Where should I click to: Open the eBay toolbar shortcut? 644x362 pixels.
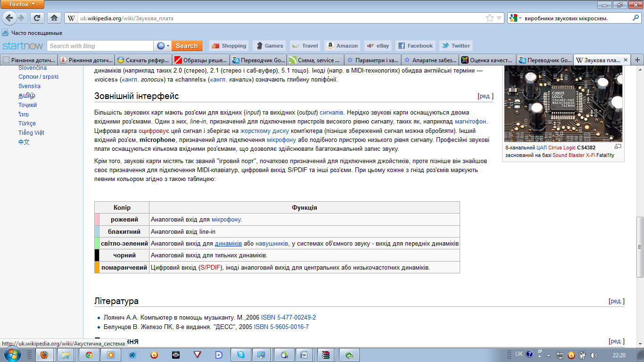tap(378, 46)
